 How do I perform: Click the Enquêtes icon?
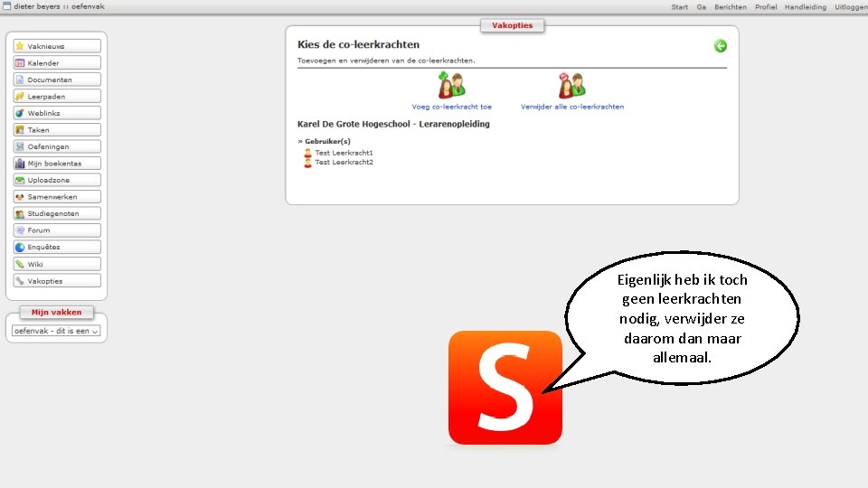click(x=20, y=247)
